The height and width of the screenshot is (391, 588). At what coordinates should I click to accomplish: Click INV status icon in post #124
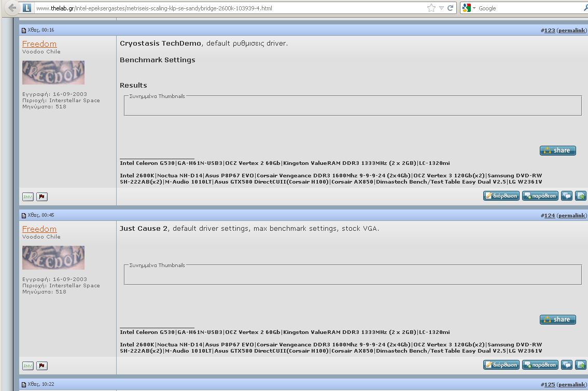[x=28, y=366]
